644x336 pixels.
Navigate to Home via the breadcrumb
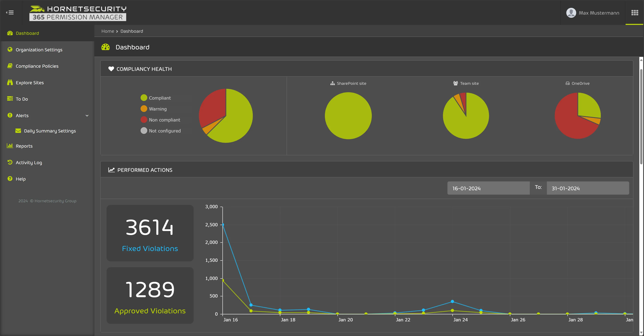click(x=108, y=31)
